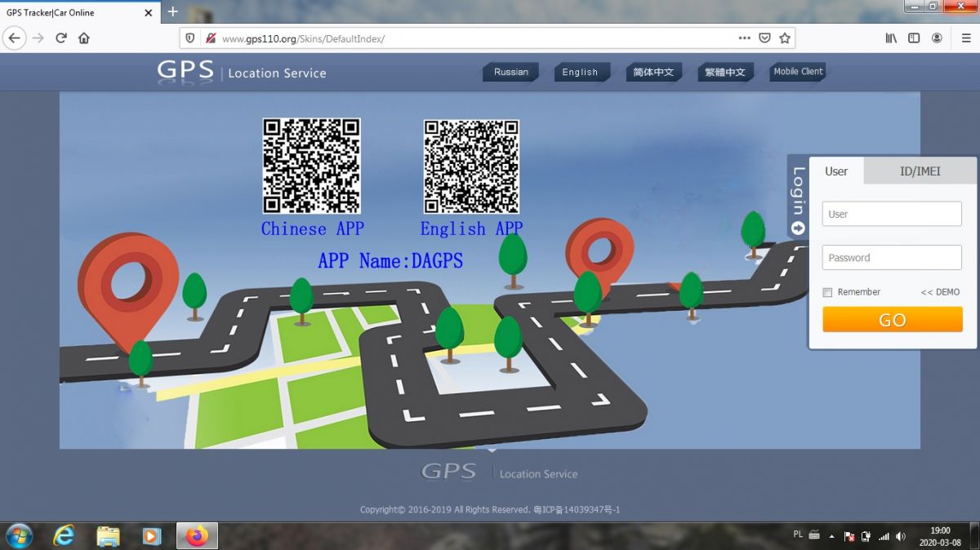980x550 pixels.
Task: Click the 'APP Name:DAGPS' text
Action: pyautogui.click(x=390, y=261)
